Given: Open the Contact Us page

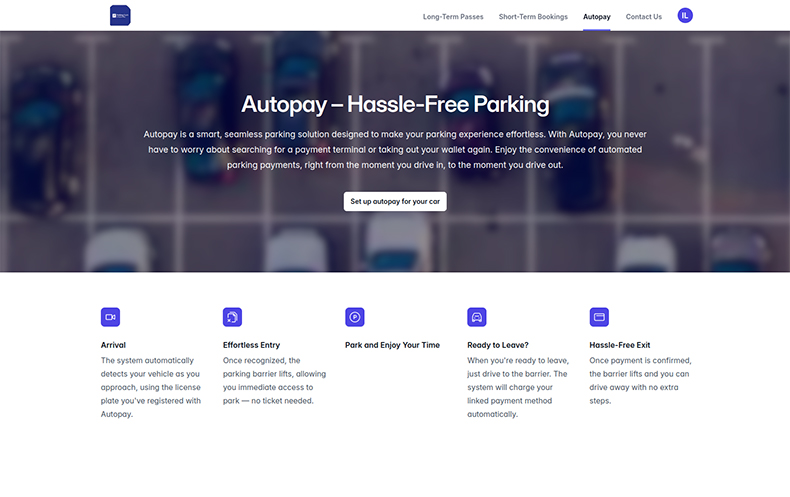Looking at the screenshot, I should click(x=644, y=17).
